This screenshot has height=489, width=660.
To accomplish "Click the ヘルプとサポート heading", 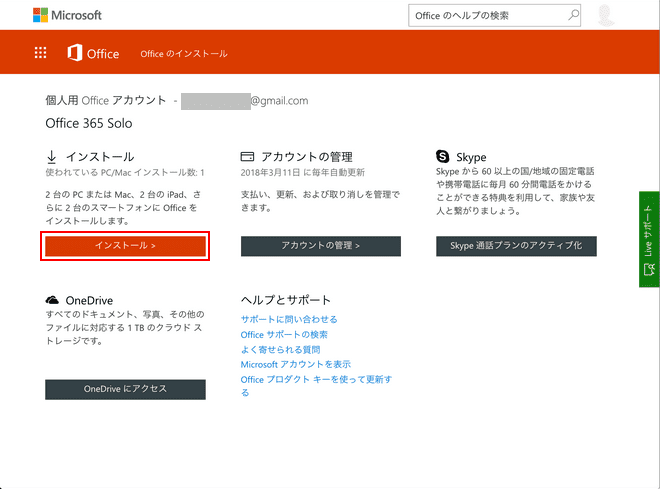I will 286,300.
